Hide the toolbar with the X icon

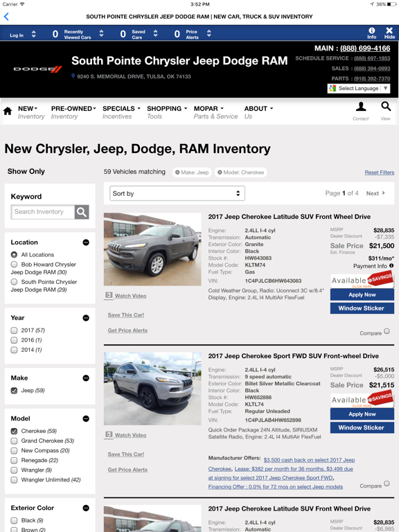pyautogui.click(x=389, y=33)
